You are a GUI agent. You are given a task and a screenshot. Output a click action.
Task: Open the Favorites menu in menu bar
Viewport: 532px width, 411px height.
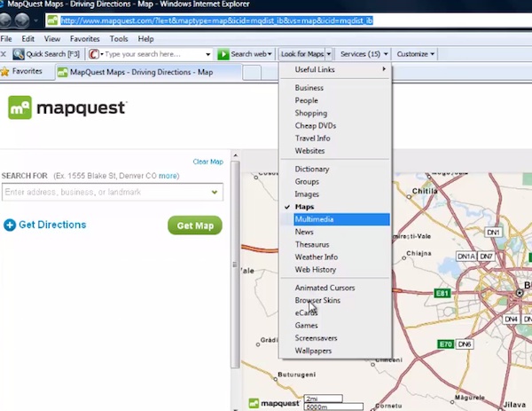coord(85,39)
